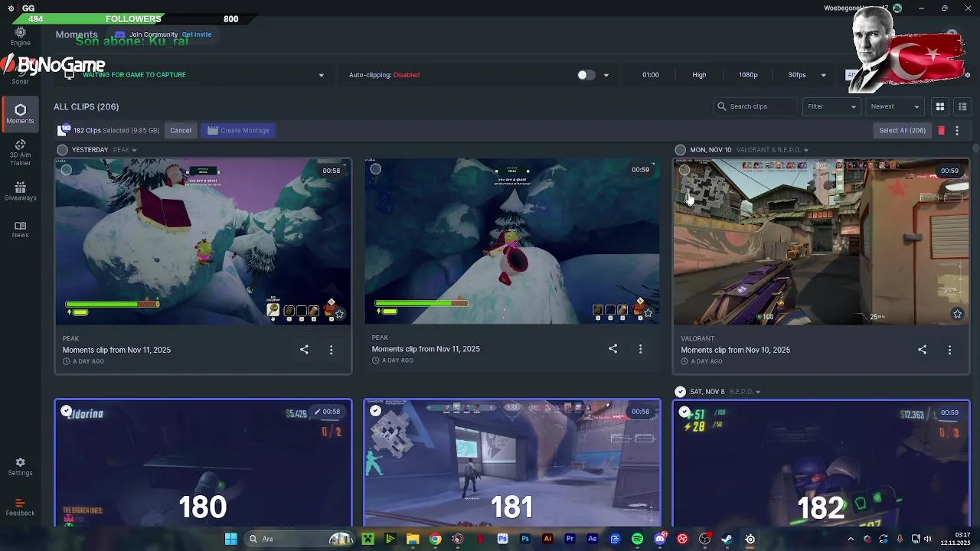Open the Feedback panel
Screen dimensions: 980x551
pos(20,507)
